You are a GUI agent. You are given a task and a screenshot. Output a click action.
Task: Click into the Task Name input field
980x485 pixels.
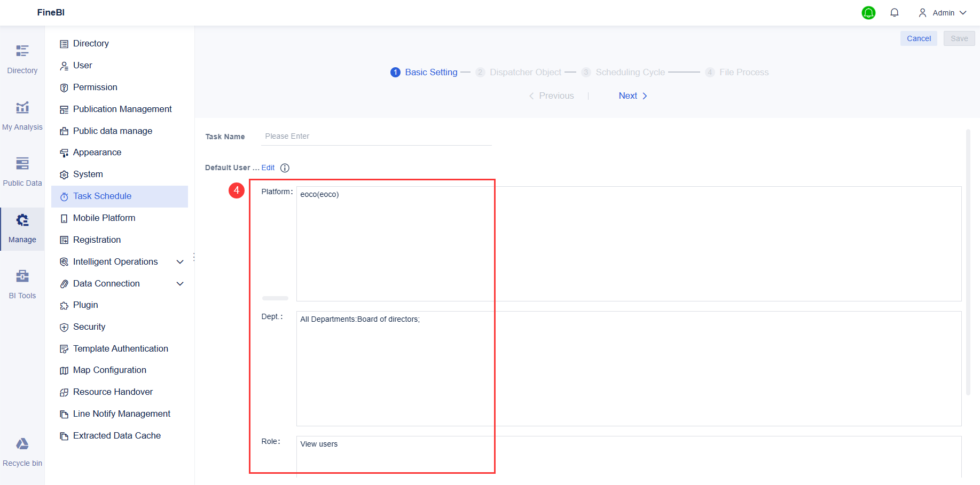374,136
